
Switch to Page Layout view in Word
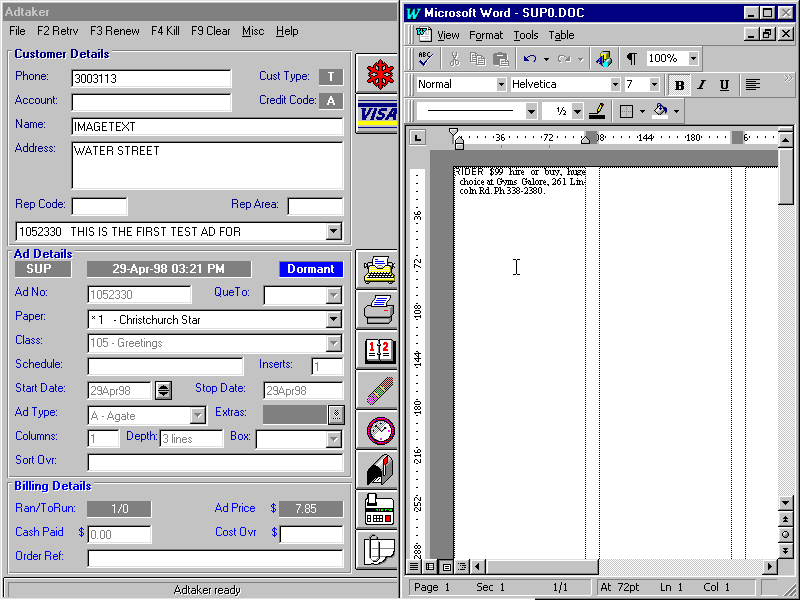click(x=446, y=566)
